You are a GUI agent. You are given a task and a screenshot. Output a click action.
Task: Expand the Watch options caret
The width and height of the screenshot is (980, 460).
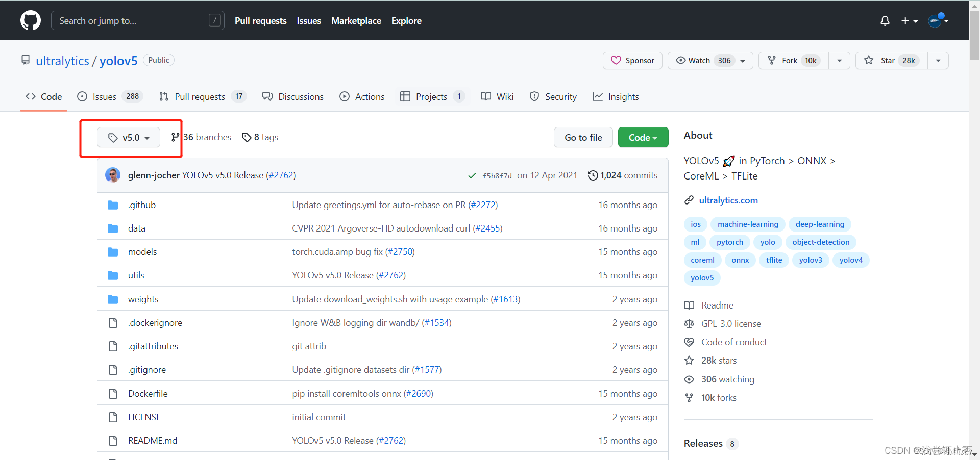[743, 61]
